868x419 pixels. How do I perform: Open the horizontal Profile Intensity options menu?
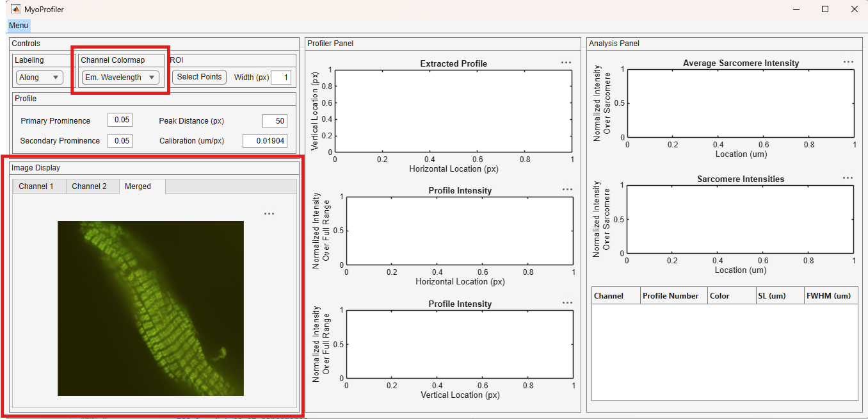[567, 190]
